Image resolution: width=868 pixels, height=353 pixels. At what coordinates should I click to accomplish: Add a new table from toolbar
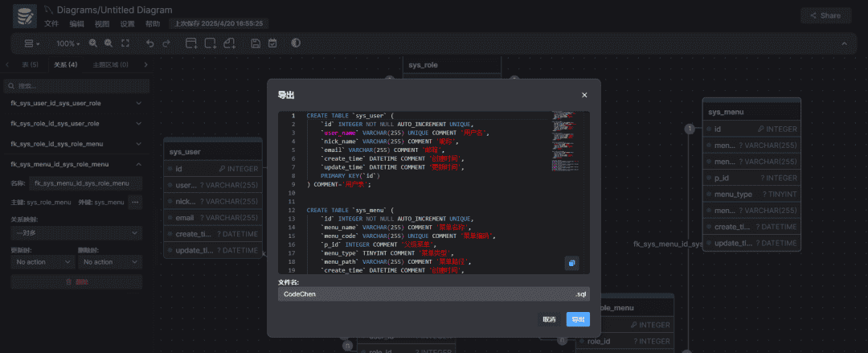pyautogui.click(x=191, y=43)
